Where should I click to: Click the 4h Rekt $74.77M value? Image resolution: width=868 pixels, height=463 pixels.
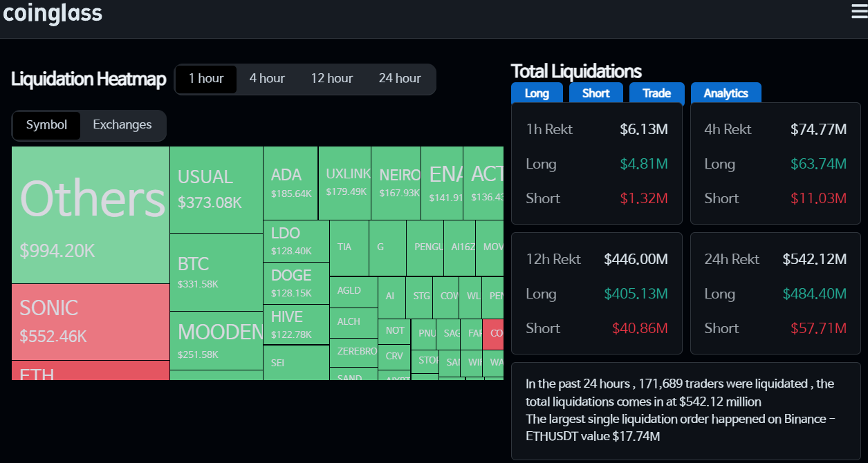click(x=818, y=129)
